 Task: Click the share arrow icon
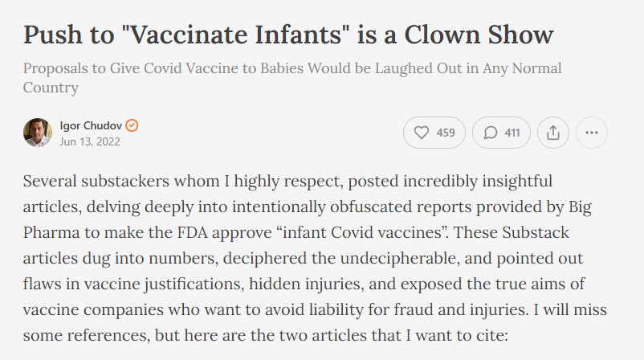coord(552,133)
